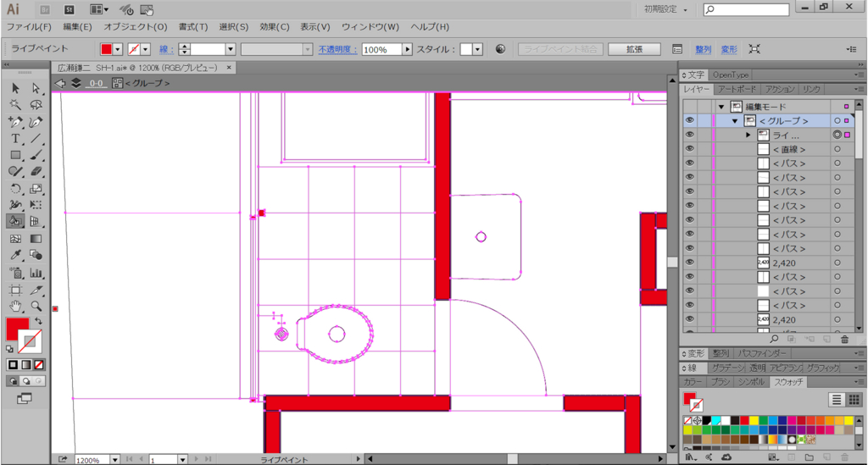Enable Draw Behind mode

[26, 381]
